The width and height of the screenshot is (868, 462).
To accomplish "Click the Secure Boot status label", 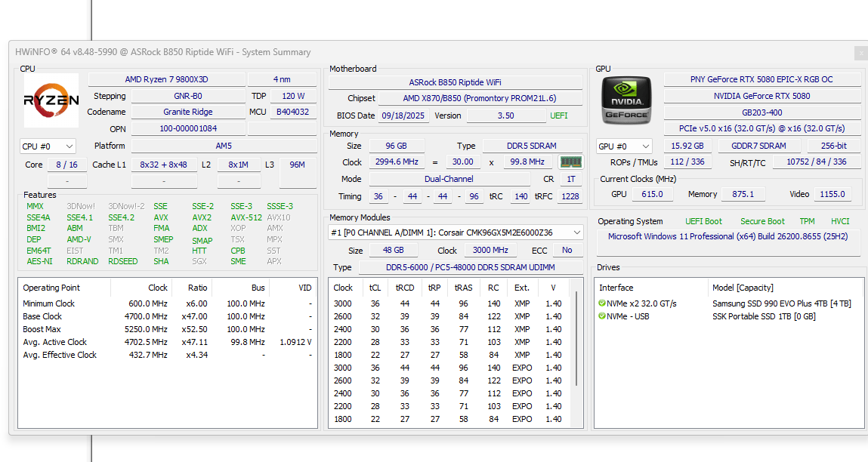I will click(x=762, y=220).
